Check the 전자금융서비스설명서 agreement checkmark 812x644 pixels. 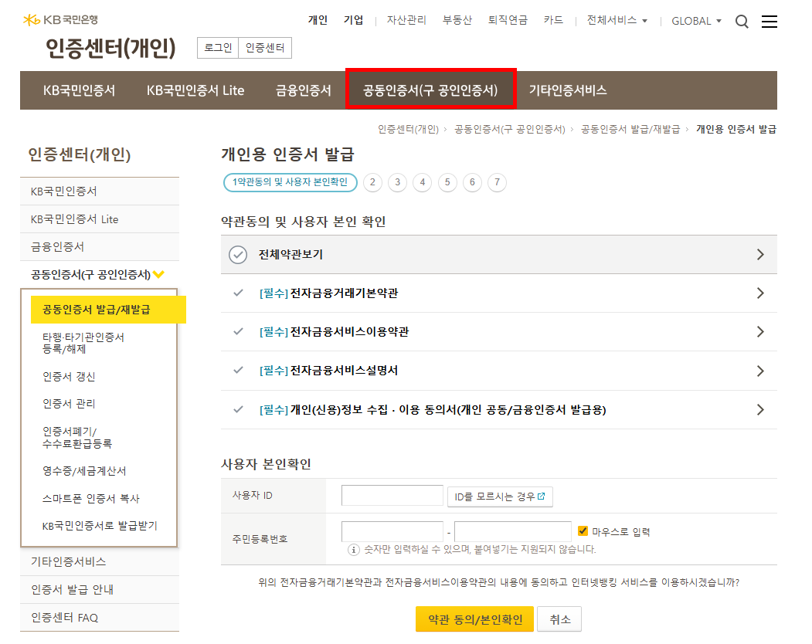click(x=238, y=370)
